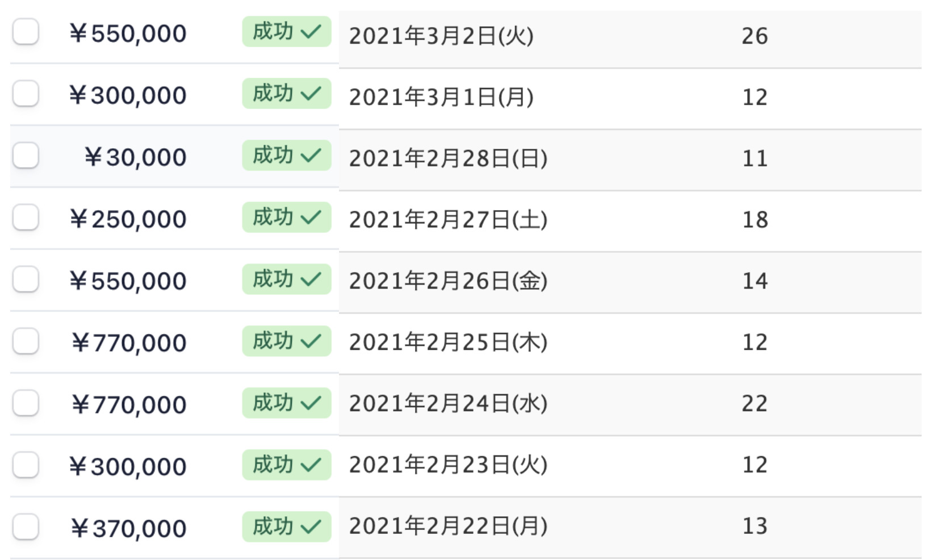Click the 成功 status badge for ¥250,000
Image resolution: width=929 pixels, height=560 pixels.
[287, 218]
